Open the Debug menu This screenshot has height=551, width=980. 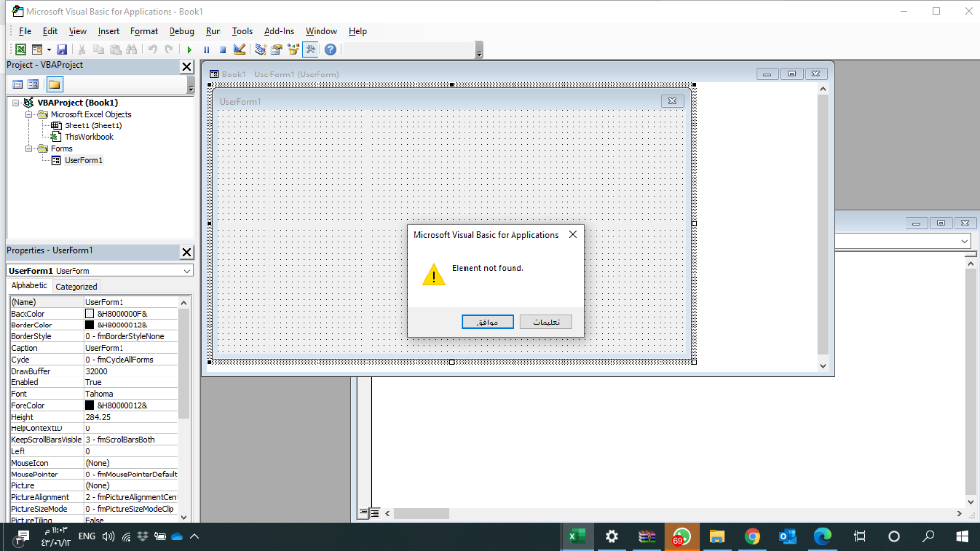point(181,31)
